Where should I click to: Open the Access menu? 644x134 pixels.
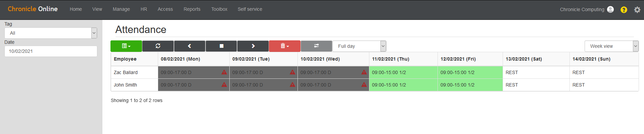point(165,9)
